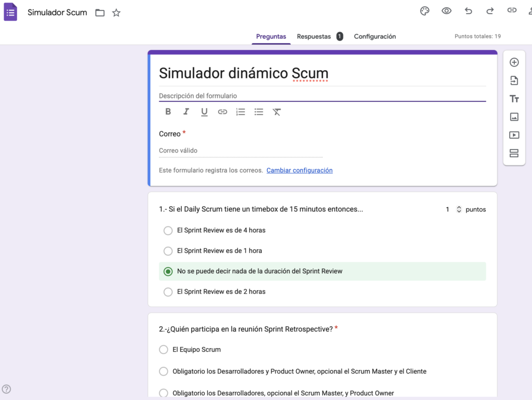Viewport: 532px width, 400px height.
Task: Click the add video icon
Action: point(514,135)
